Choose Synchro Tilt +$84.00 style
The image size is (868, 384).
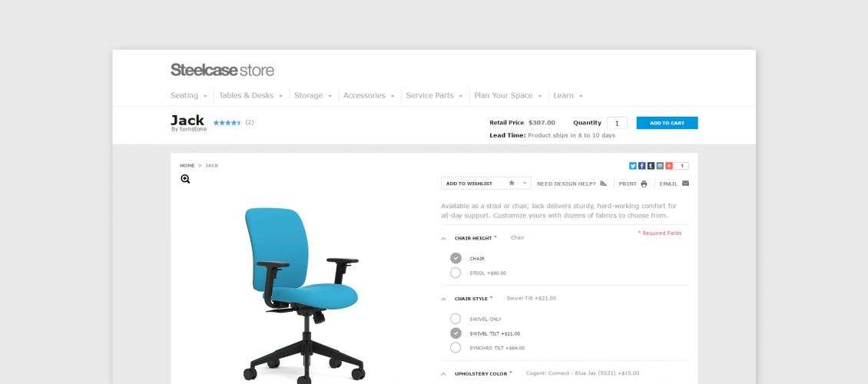[456, 347]
